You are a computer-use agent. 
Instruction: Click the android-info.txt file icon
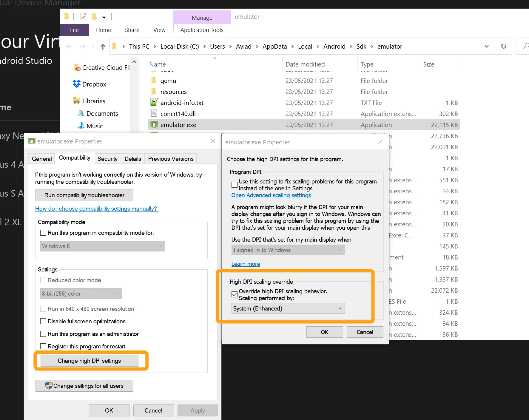pyautogui.click(x=154, y=103)
